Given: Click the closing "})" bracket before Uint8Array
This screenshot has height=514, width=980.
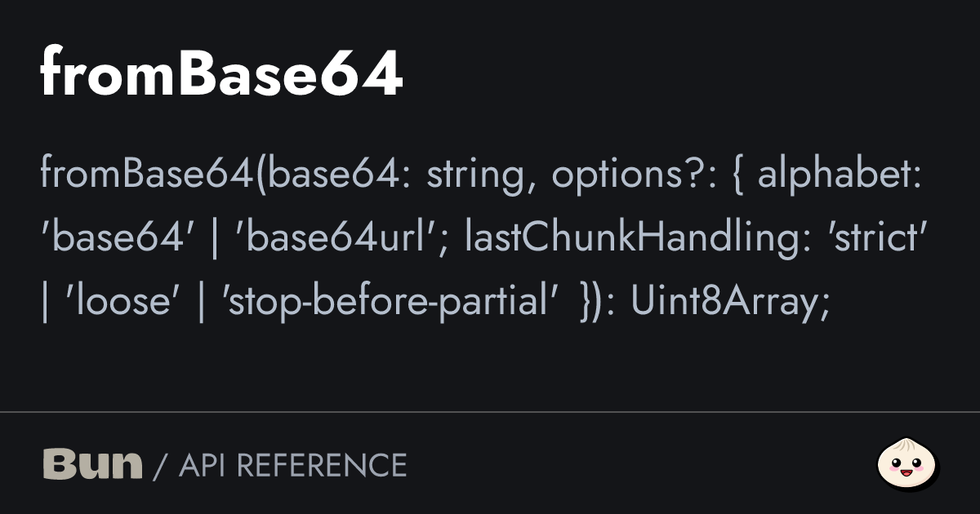Looking at the screenshot, I should point(592,303).
